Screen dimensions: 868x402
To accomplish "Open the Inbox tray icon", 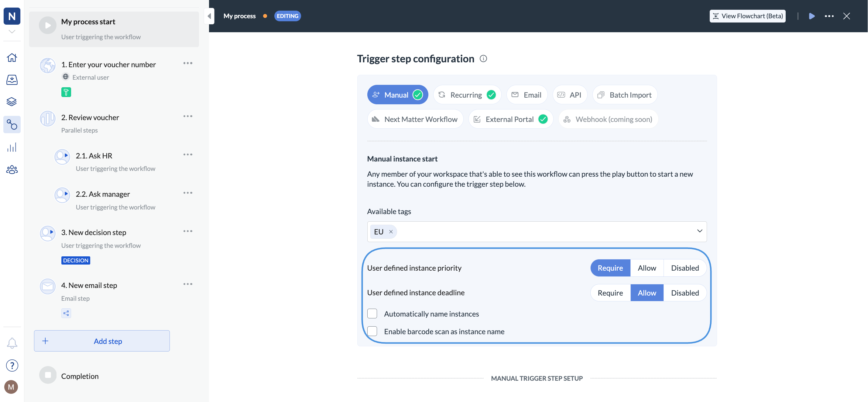I will point(12,80).
